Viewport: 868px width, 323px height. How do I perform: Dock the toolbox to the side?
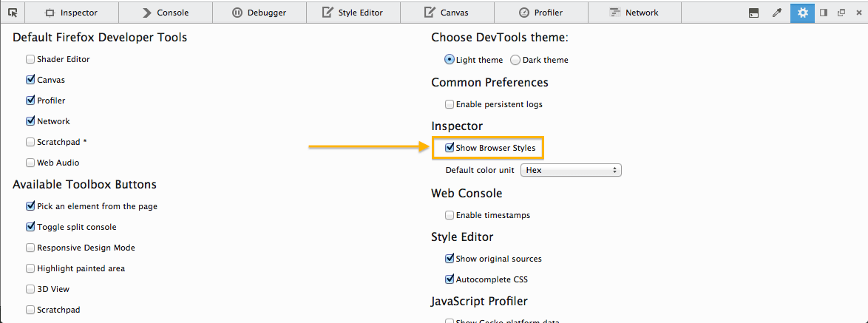tap(822, 13)
